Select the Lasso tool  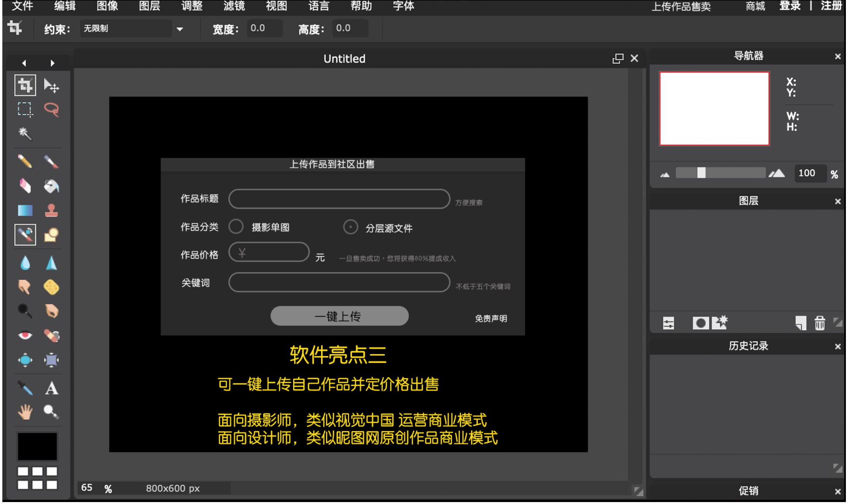[51, 109]
